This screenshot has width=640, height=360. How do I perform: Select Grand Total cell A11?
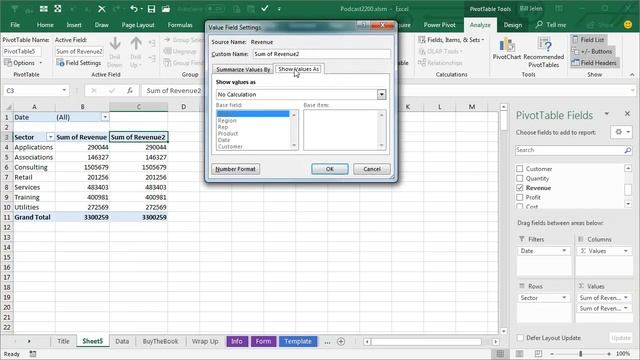(x=34, y=217)
